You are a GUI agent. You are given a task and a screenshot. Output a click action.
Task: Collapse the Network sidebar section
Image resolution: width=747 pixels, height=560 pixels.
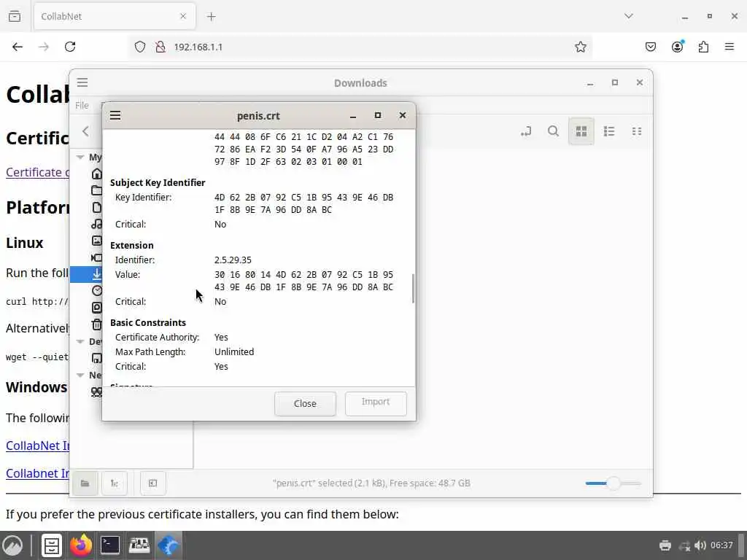tap(80, 376)
